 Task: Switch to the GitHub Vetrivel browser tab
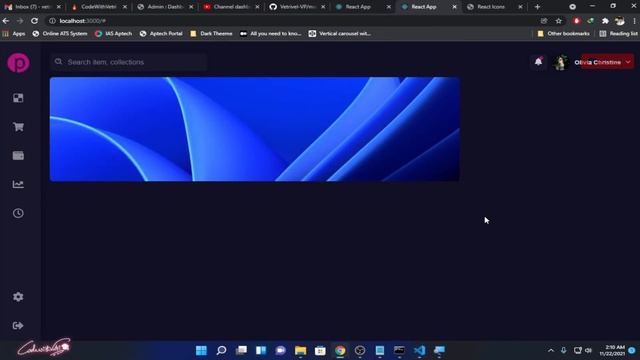pos(297,7)
